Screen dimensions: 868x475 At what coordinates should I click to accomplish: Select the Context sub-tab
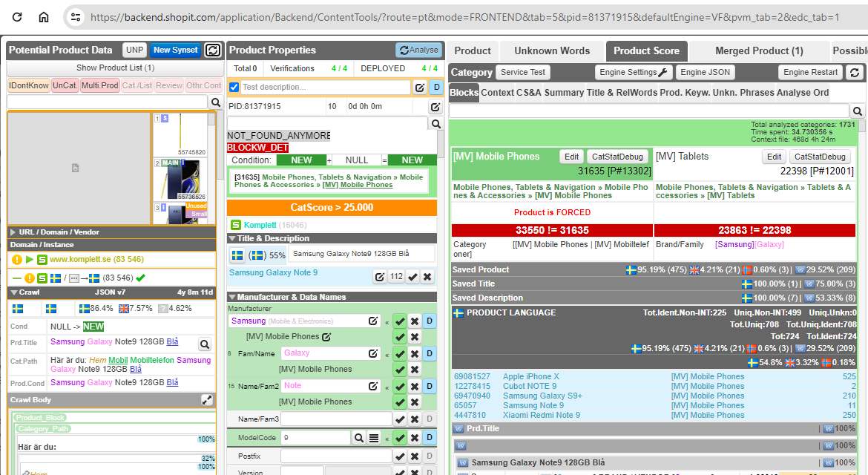(498, 93)
